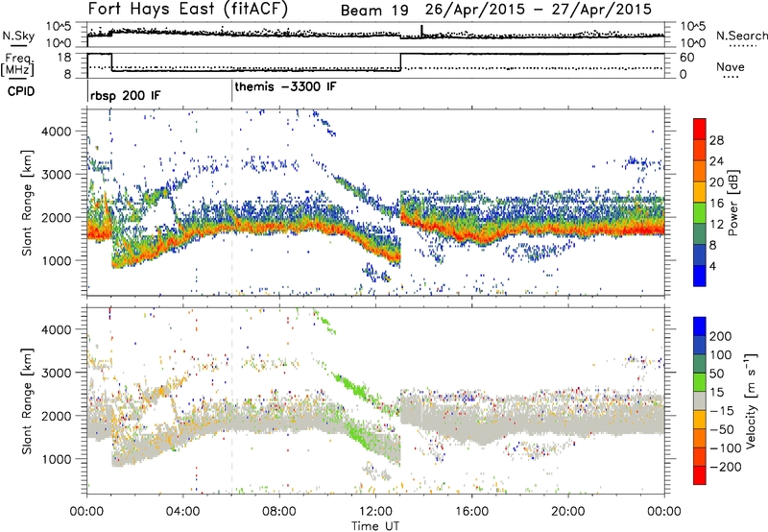The width and height of the screenshot is (768, 532).
Task: Click the bright green segment of Velocity colorbar
Action: [700, 382]
